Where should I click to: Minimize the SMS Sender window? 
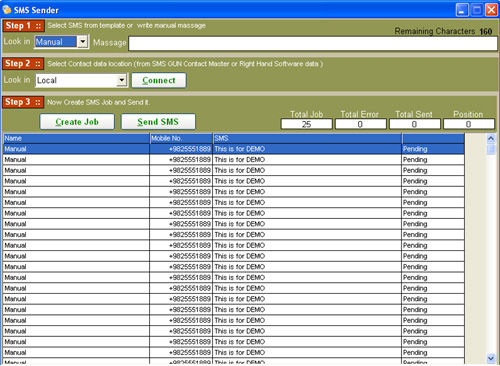462,10
